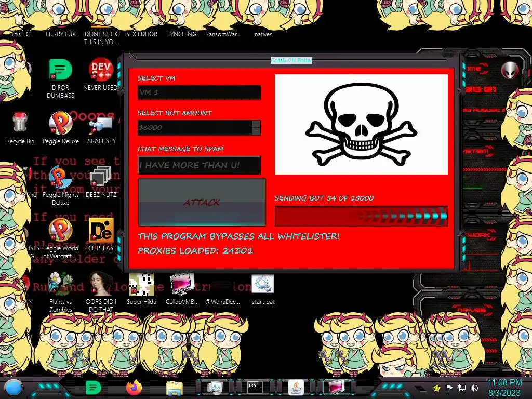The width and height of the screenshot is (532, 399).
Task: Switch to the Java app on taskbar
Action: (296, 388)
